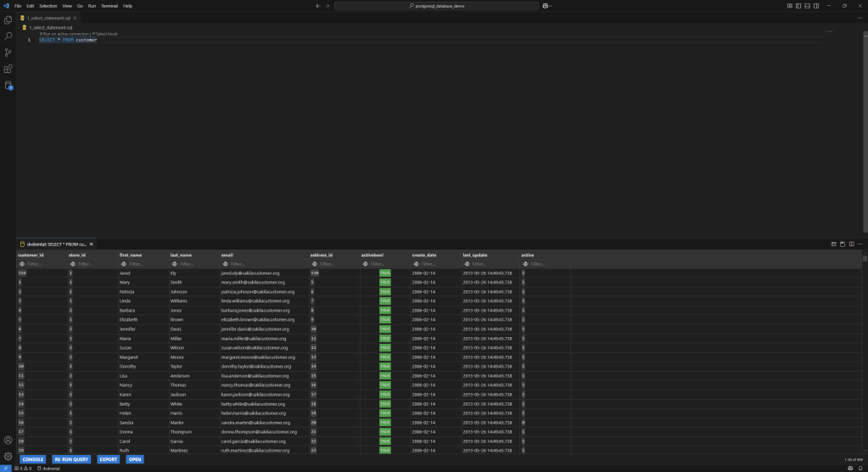The image size is (868, 472).
Task: Open editor More Actions ellipsis menu
Action: click(861, 16)
